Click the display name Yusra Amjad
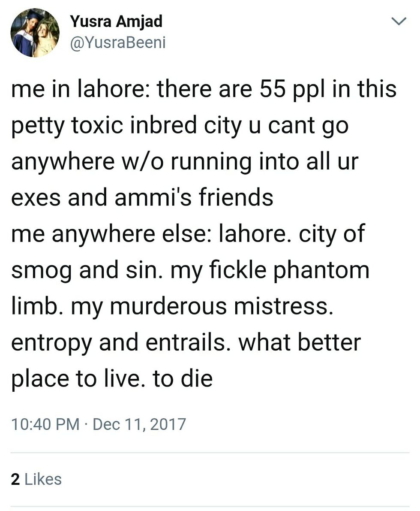The image size is (420, 511). [x=116, y=22]
